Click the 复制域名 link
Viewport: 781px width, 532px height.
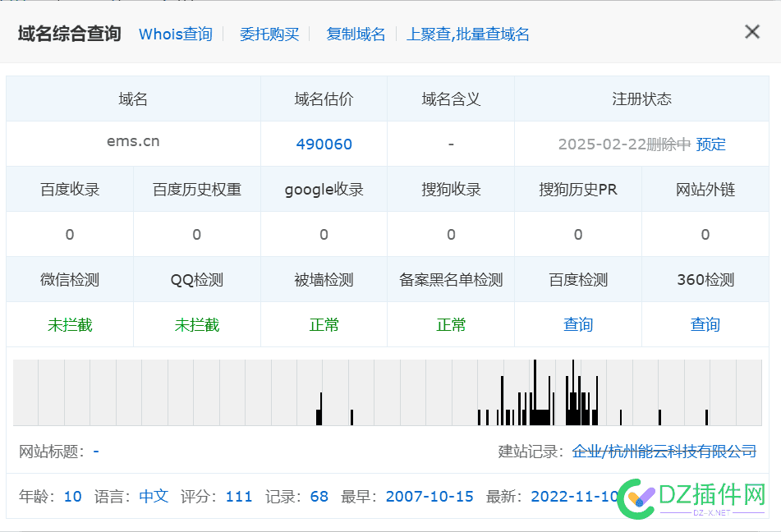pyautogui.click(x=356, y=34)
